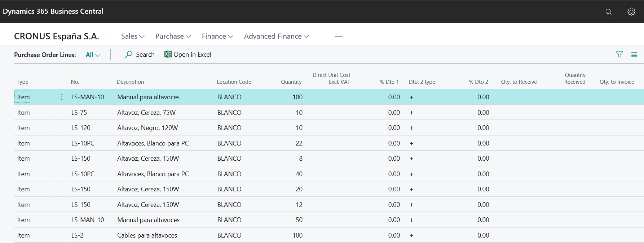
Task: Sort by the Description column header
Action: (130, 82)
